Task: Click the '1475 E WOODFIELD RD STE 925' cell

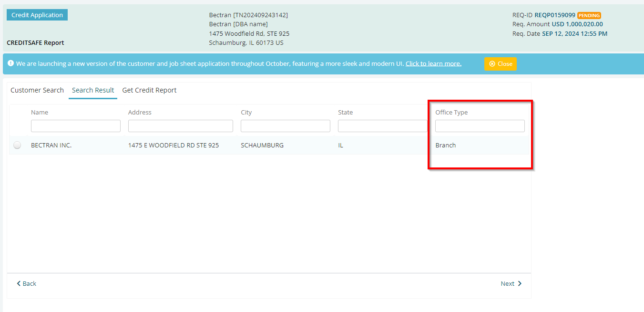Action: click(x=174, y=145)
